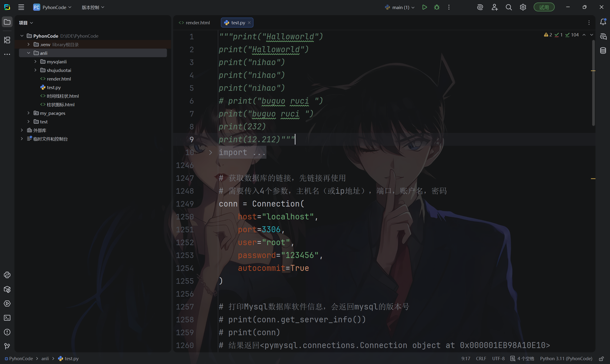Click the Python 3.11 interpreter status widget
This screenshot has height=364, width=610.
click(566, 359)
